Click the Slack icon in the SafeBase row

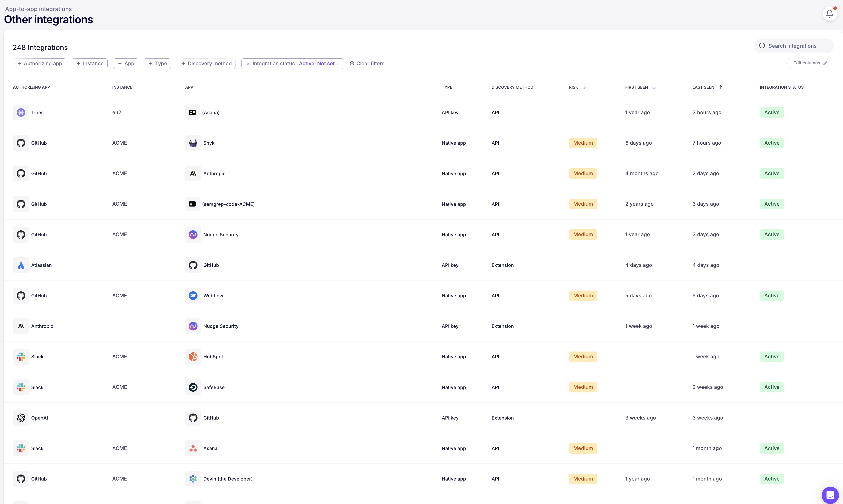point(21,387)
